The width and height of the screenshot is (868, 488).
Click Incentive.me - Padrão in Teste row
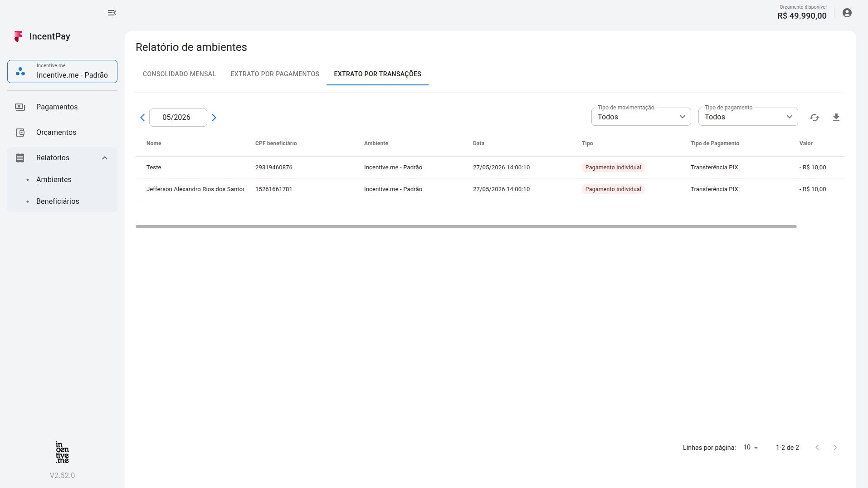click(393, 168)
